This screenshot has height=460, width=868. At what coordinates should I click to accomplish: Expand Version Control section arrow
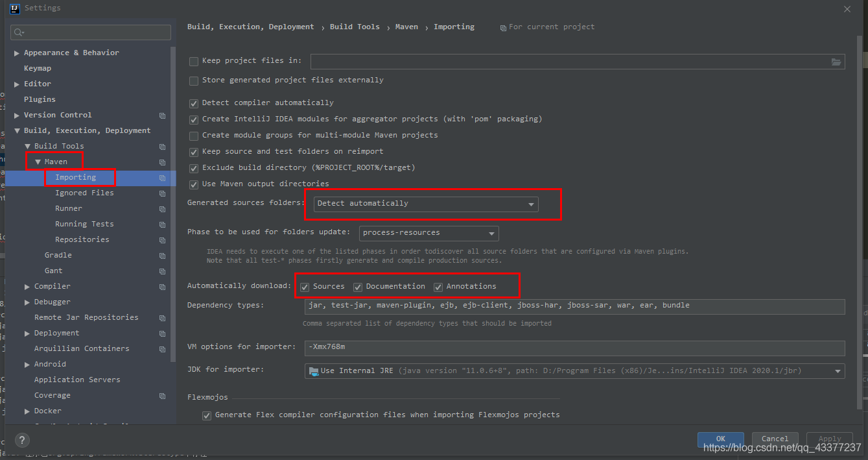pyautogui.click(x=17, y=115)
